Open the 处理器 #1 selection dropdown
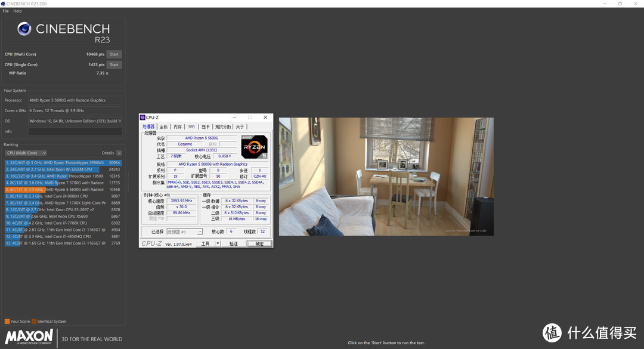 click(x=184, y=232)
